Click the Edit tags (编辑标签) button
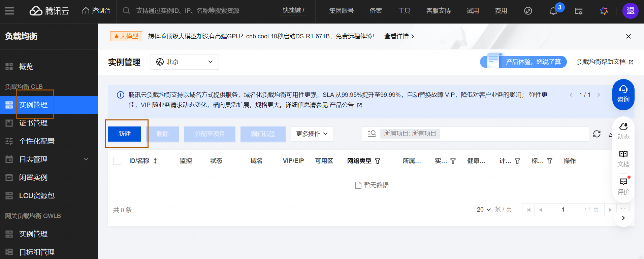644x259 pixels. (263, 134)
